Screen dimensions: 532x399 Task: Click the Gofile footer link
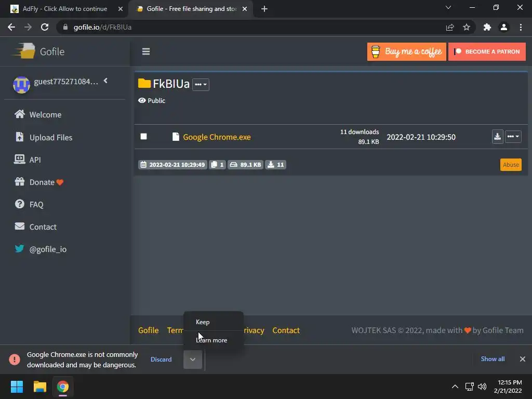pos(148,330)
